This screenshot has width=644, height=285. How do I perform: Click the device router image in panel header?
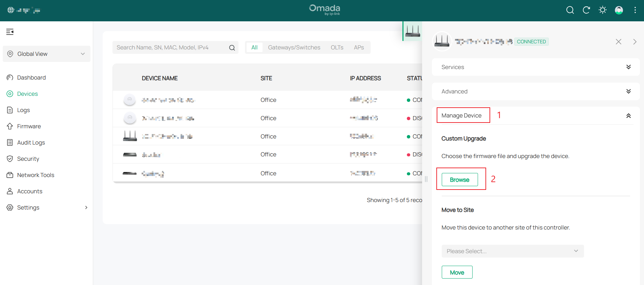(442, 41)
